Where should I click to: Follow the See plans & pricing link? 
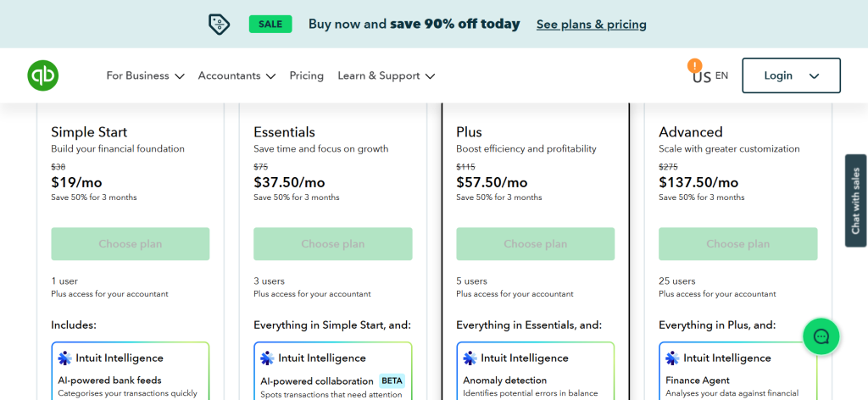click(591, 25)
